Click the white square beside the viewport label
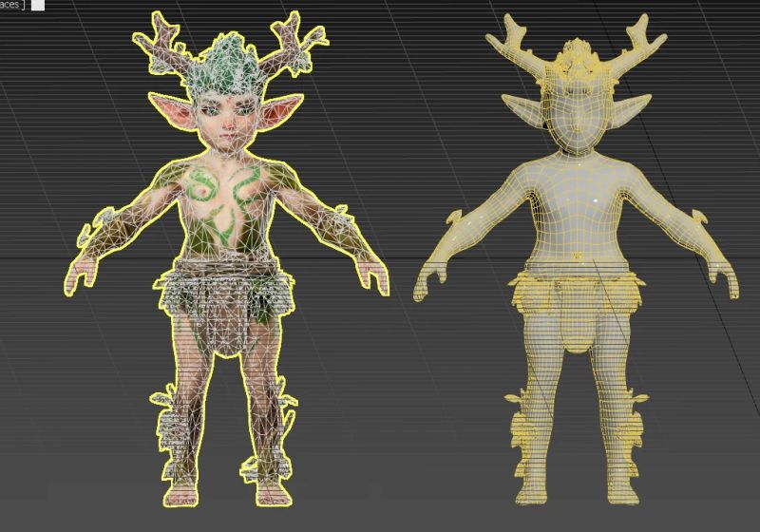 click(38, 5)
